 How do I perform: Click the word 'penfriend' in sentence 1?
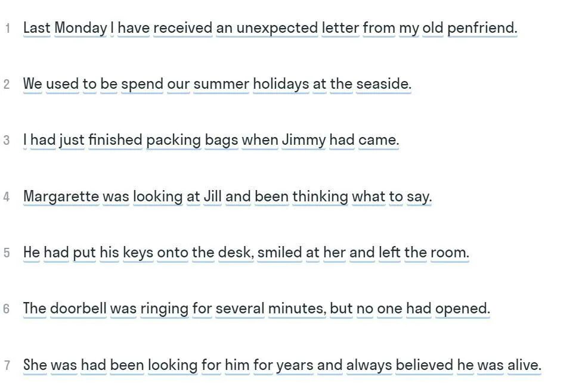coord(482,28)
